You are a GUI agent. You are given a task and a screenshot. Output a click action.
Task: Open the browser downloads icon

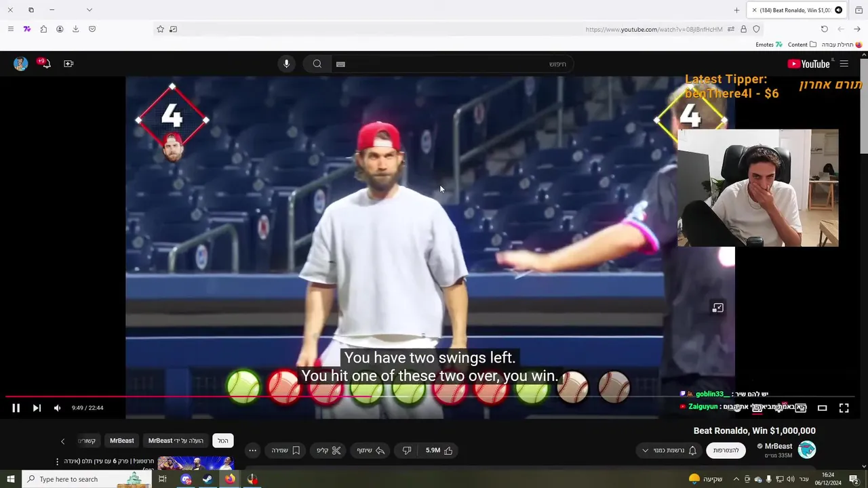click(75, 29)
